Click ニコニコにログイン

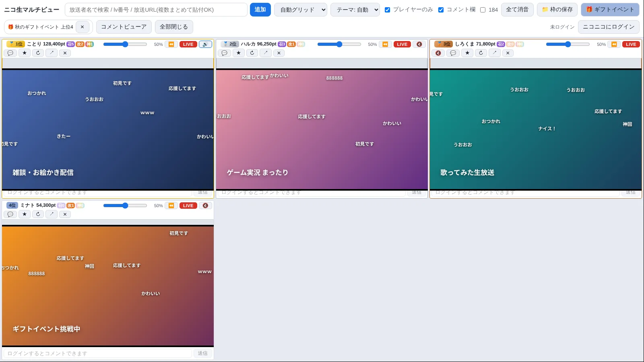coord(609,27)
